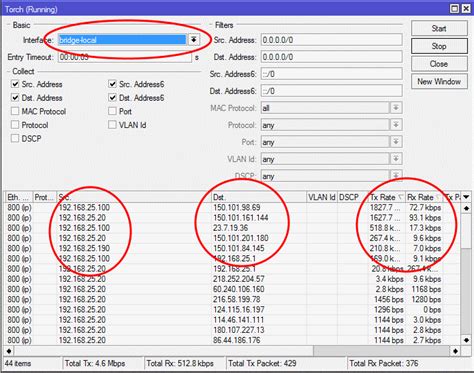Select row with destination 23.7.19.36
This screenshot has height=373, width=474.
tap(232, 228)
